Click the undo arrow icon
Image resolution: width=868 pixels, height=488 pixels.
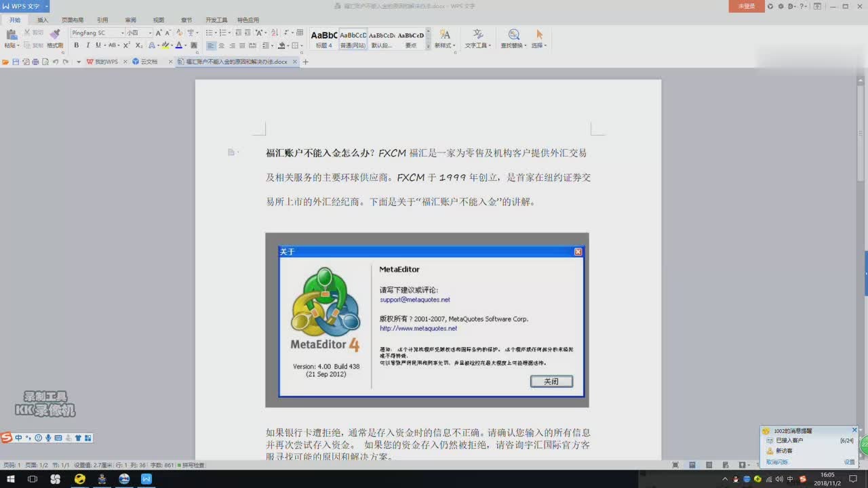coord(55,62)
